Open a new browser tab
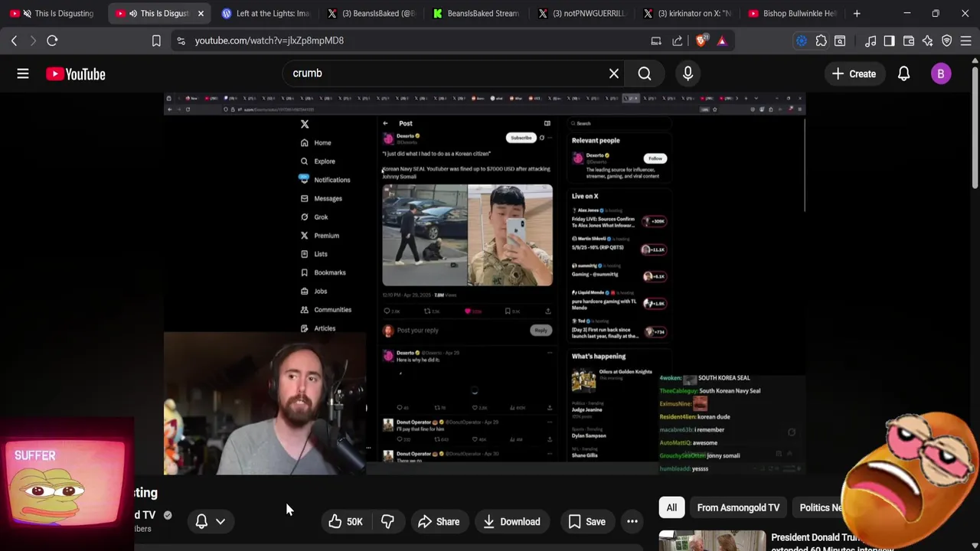The width and height of the screenshot is (980, 551). [857, 13]
